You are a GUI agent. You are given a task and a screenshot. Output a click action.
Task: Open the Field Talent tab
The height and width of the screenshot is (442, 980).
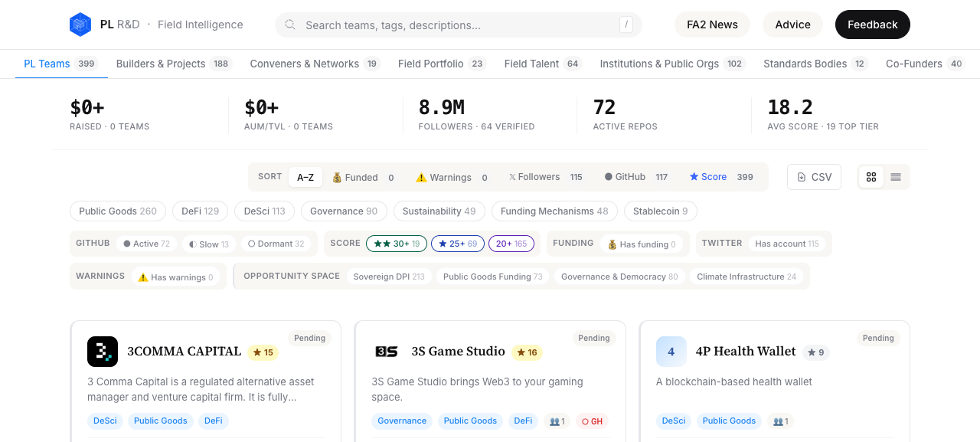(x=543, y=64)
